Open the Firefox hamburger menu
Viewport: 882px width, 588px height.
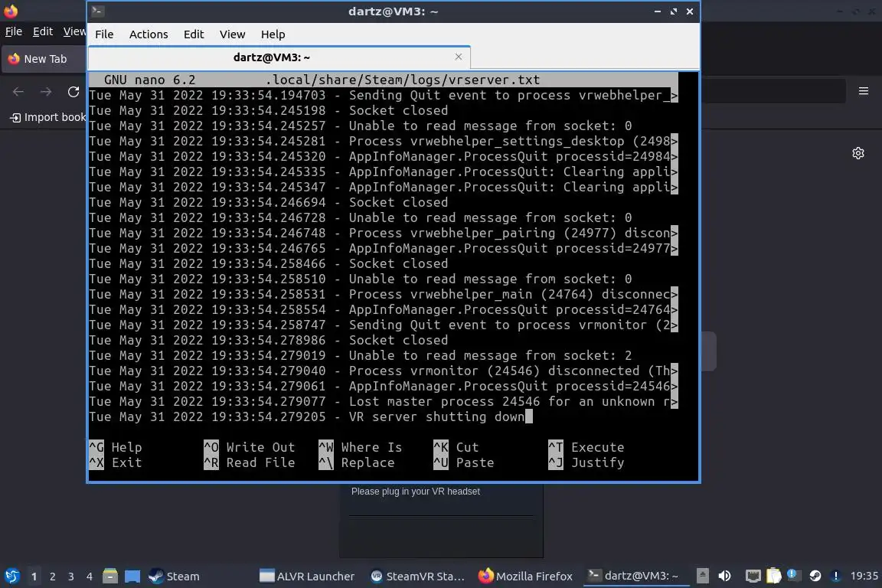(864, 91)
